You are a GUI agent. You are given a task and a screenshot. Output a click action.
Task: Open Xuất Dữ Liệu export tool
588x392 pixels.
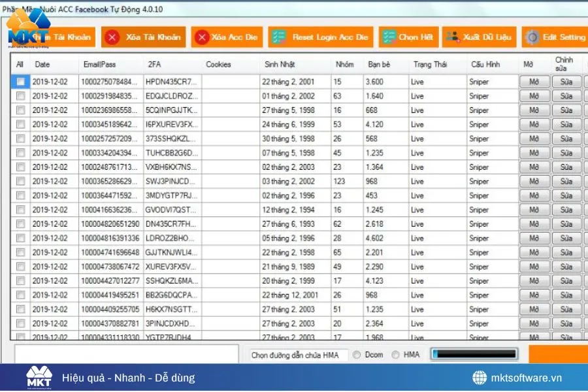tap(453, 37)
